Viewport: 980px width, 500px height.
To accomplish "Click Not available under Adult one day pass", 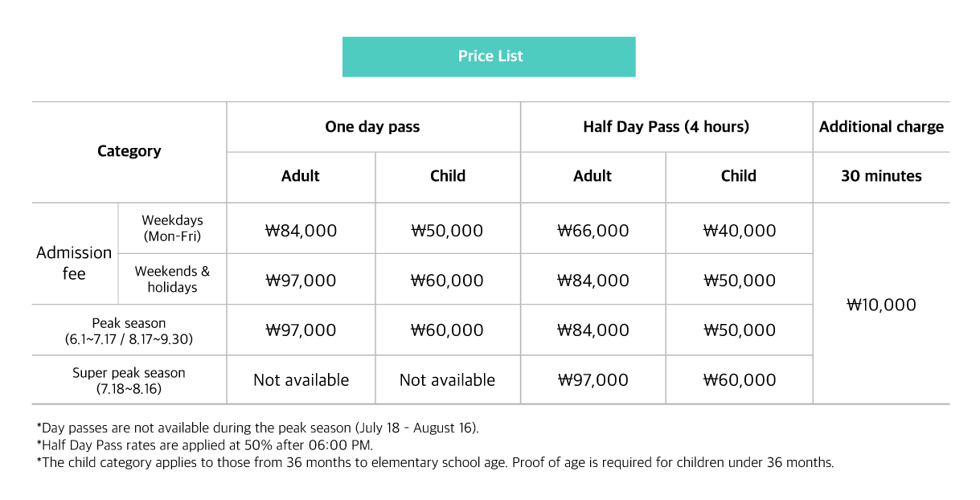I will pos(301,380).
